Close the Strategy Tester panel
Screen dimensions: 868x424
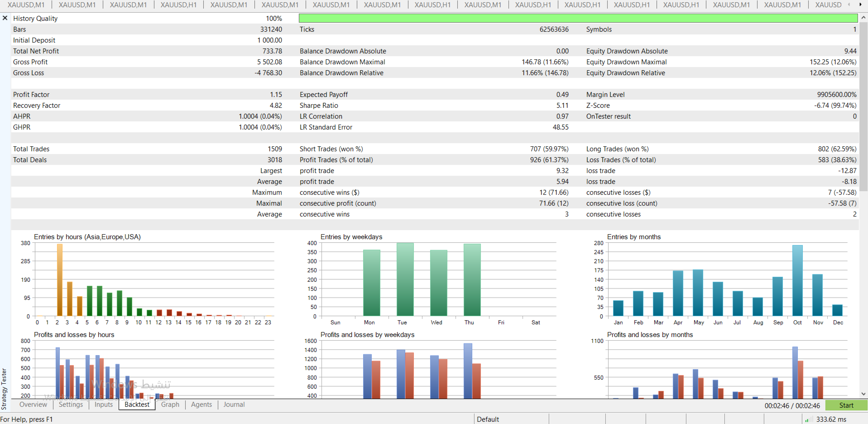[5, 18]
